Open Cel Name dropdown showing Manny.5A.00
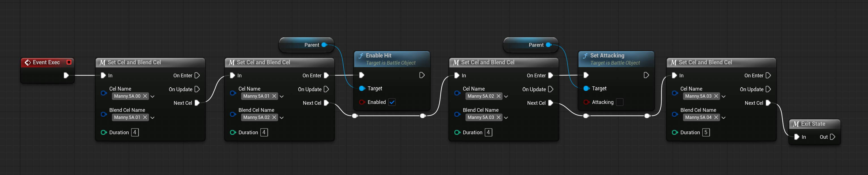Screen dimensions: 868x175 (153, 96)
